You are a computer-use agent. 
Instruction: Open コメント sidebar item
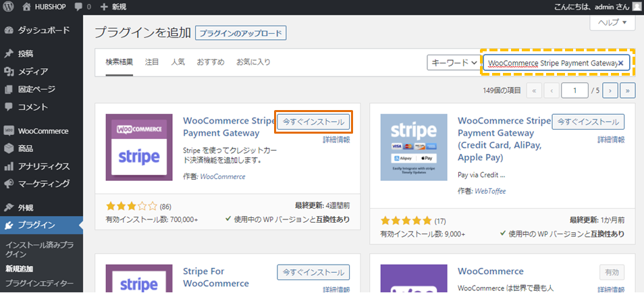point(41,107)
